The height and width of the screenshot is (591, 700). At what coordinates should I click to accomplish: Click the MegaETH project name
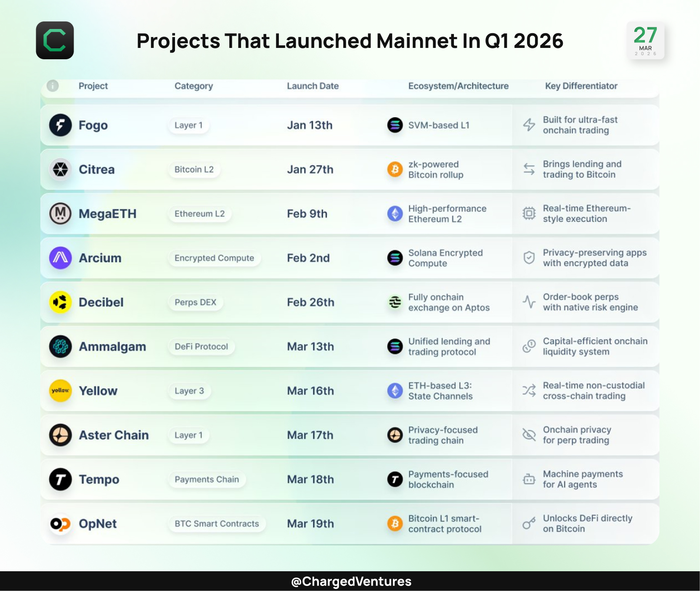click(108, 214)
